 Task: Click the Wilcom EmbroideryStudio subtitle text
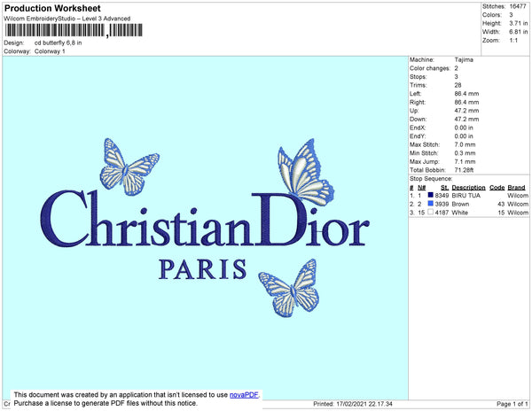pos(67,19)
